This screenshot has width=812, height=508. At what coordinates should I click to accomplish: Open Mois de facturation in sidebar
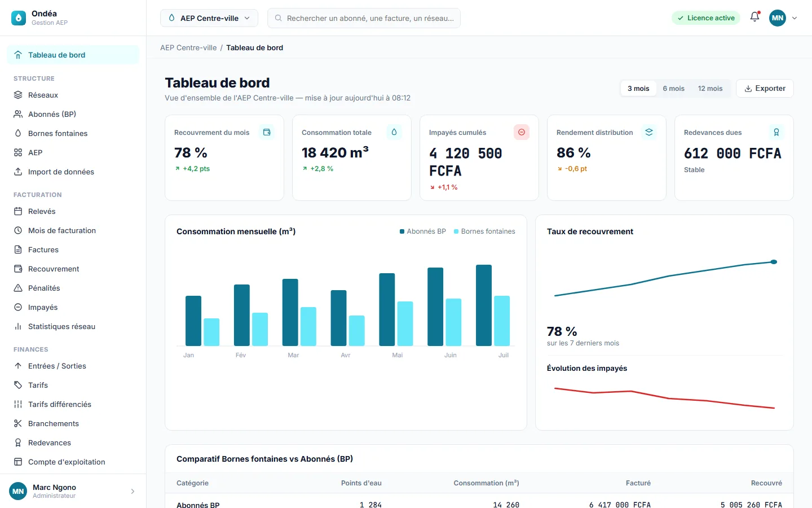[73, 230]
